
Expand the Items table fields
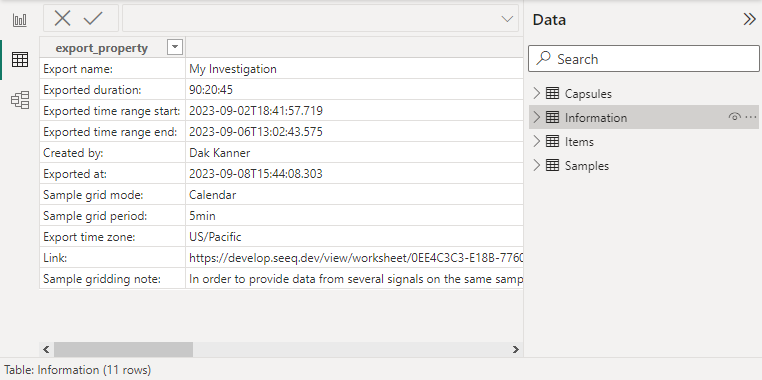[x=537, y=141]
